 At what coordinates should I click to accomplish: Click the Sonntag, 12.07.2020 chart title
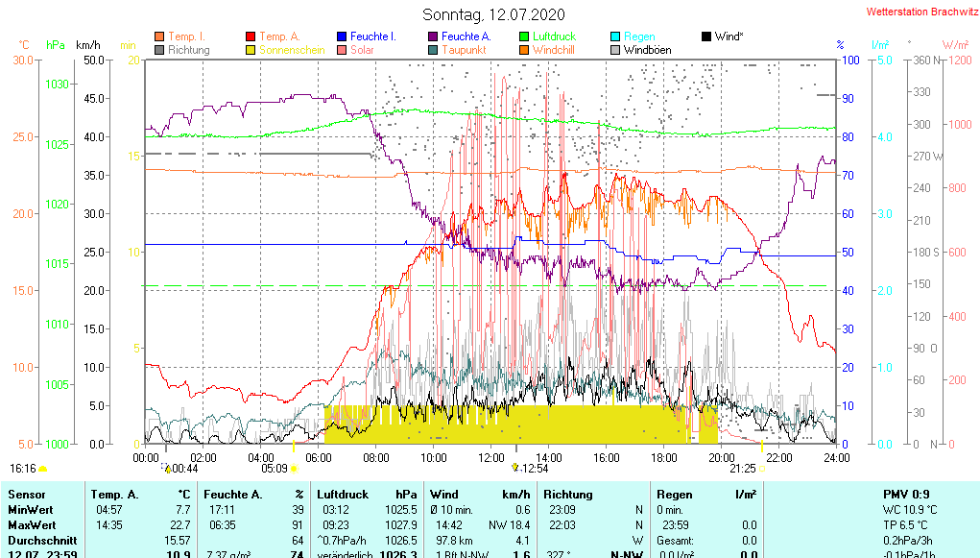(x=493, y=14)
